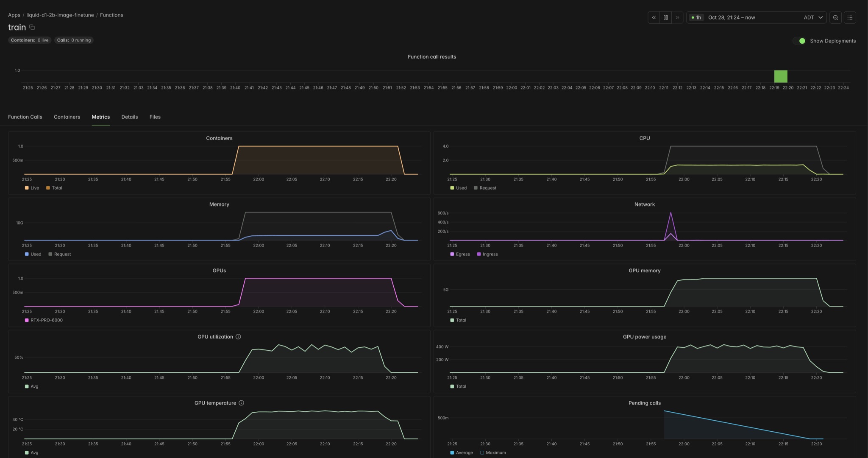Click the Memory chart title

pos(219,204)
